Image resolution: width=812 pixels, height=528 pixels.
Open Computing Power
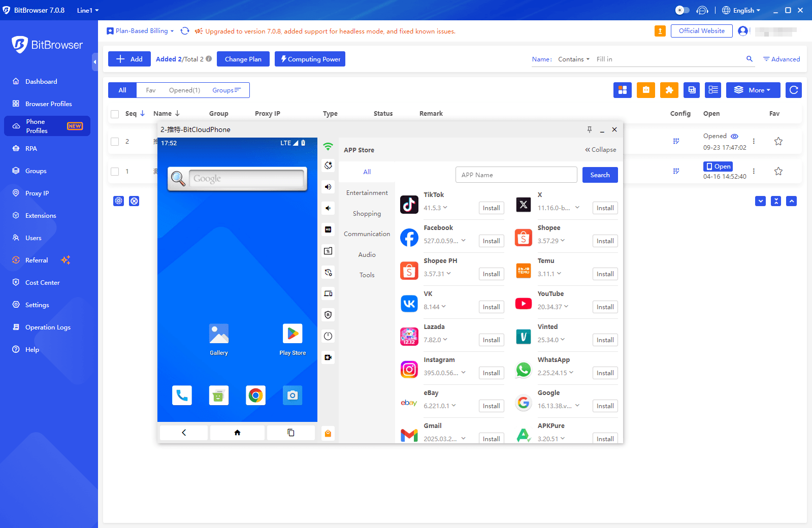click(x=310, y=59)
